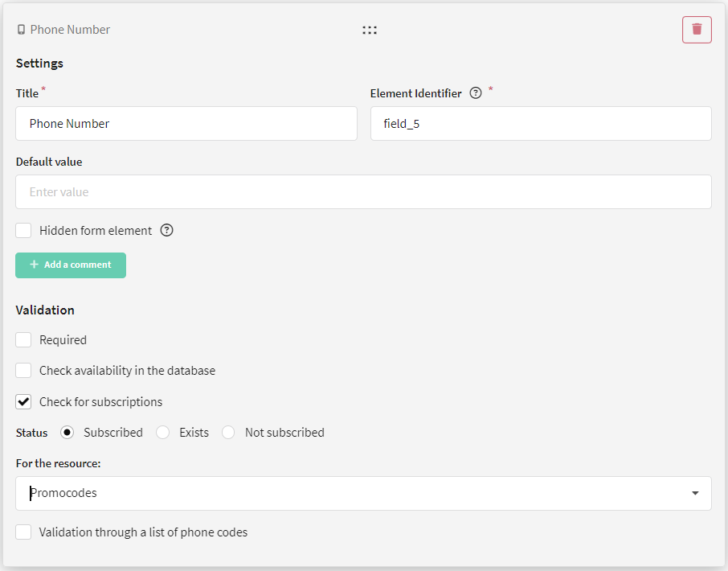Select the Exists status option
The image size is (728, 571).
click(162, 433)
